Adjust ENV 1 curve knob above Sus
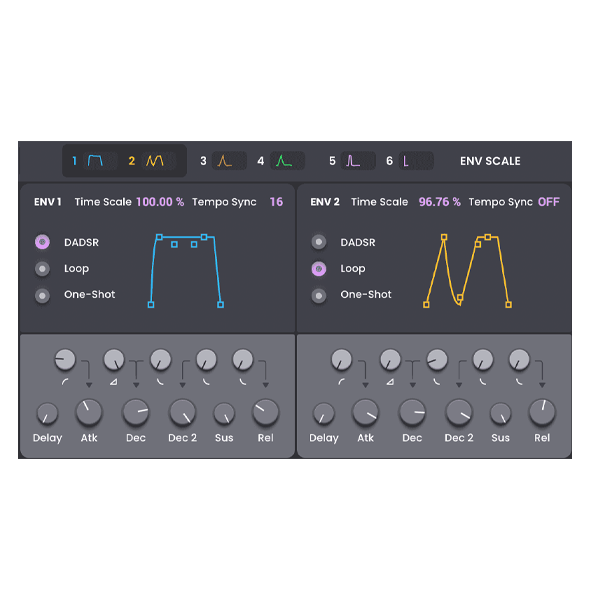This screenshot has width=600, height=600. click(x=207, y=360)
